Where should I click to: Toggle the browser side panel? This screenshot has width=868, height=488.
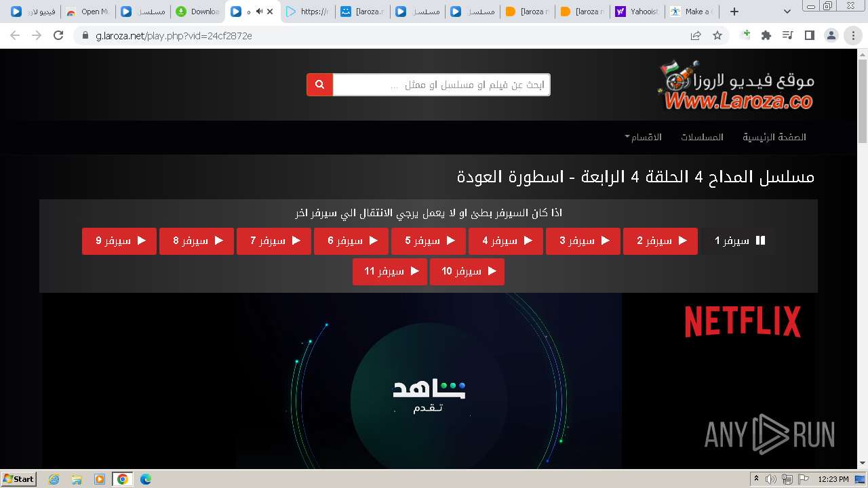tap(809, 35)
